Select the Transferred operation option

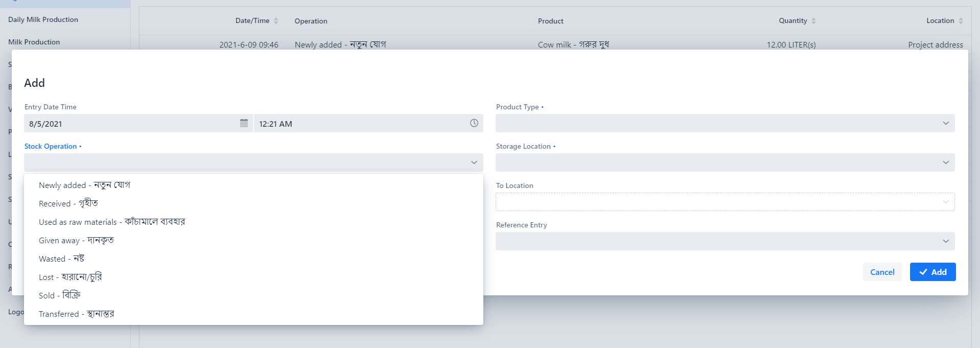77,314
